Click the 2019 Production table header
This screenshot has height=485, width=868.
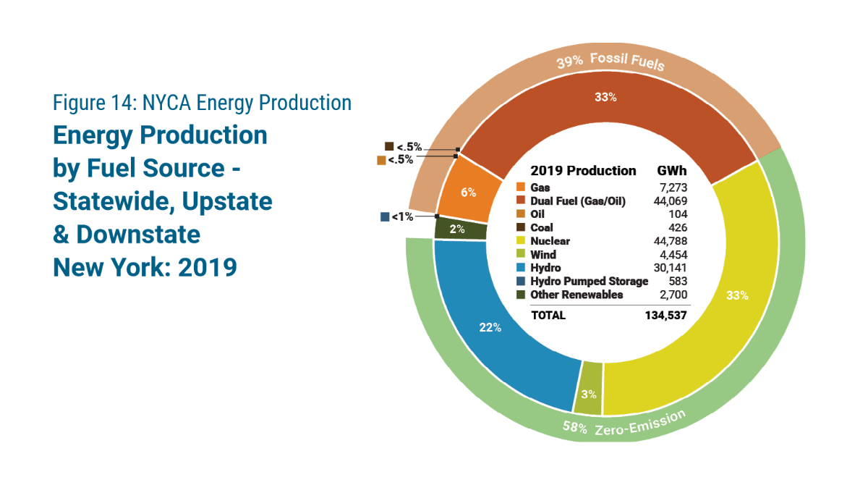[583, 171]
